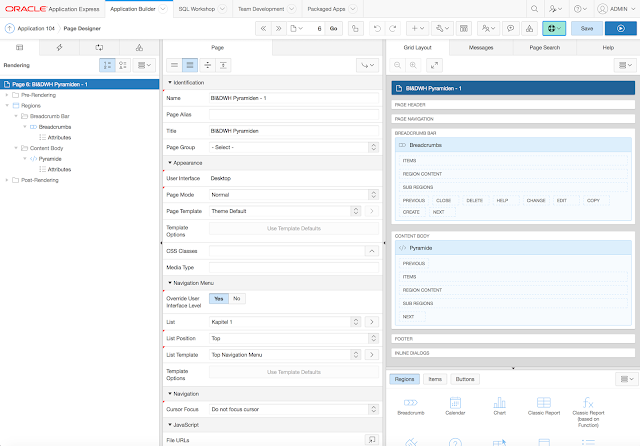The height and width of the screenshot is (446, 640).
Task: Expand the grid layout to full size
Action: point(434,65)
